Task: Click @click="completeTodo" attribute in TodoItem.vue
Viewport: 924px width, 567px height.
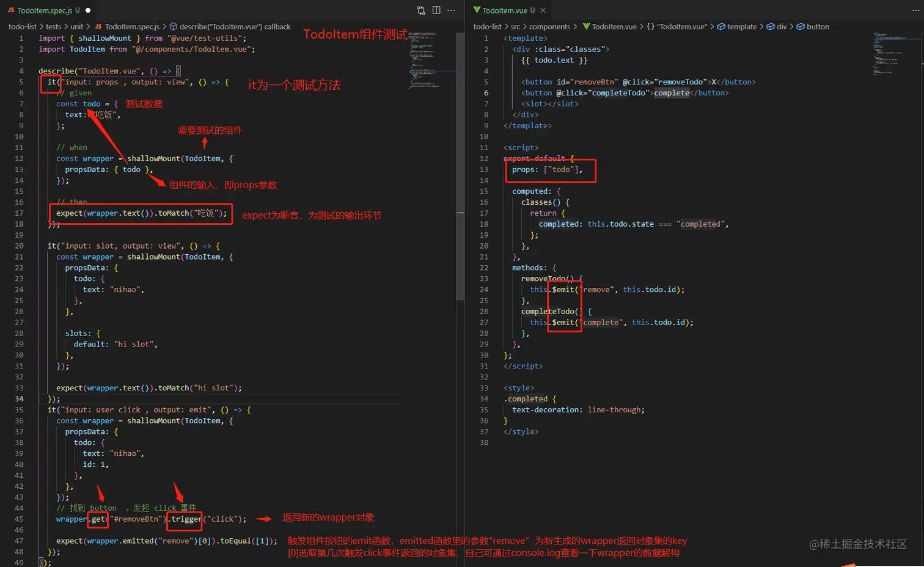Action: coord(602,93)
